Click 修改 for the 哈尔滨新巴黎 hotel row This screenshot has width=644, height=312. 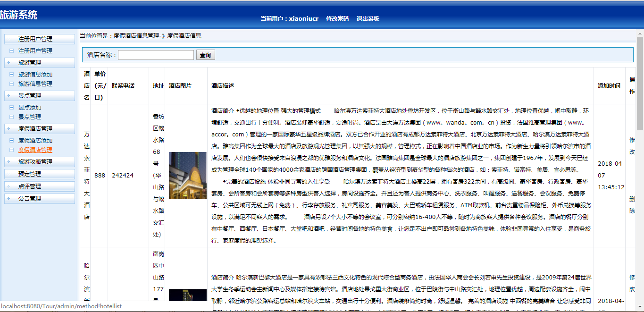[x=632, y=283]
